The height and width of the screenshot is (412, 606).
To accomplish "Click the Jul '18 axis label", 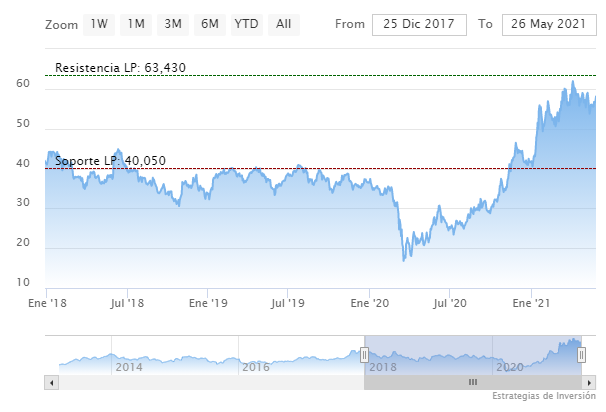I will (129, 301).
